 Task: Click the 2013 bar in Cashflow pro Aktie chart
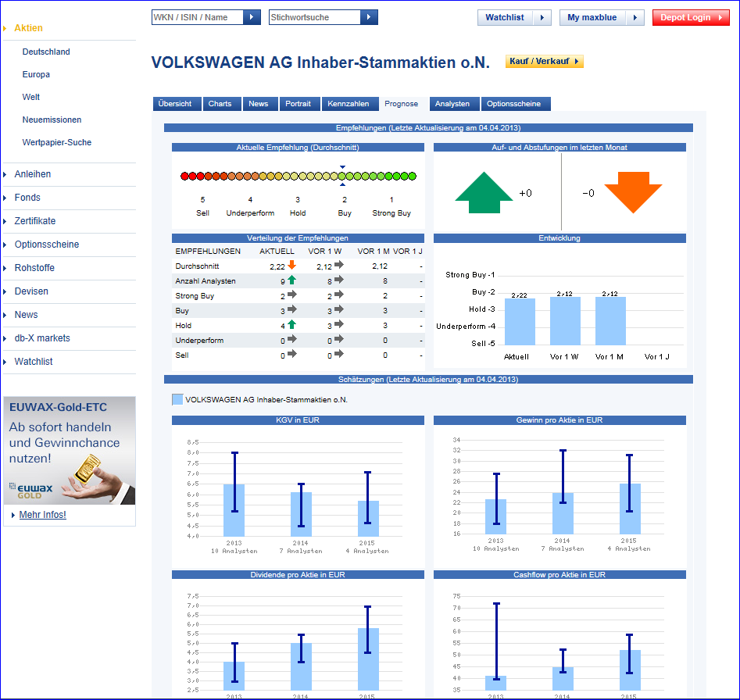[495, 683]
